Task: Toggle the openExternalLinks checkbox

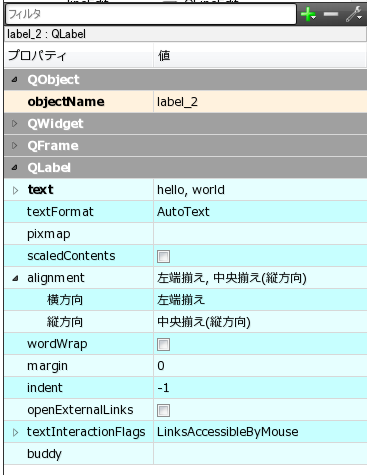Action: click(x=163, y=410)
